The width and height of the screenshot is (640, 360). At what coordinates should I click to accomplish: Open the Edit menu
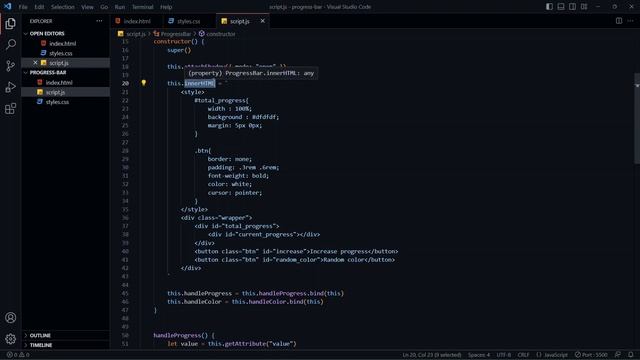tap(39, 7)
